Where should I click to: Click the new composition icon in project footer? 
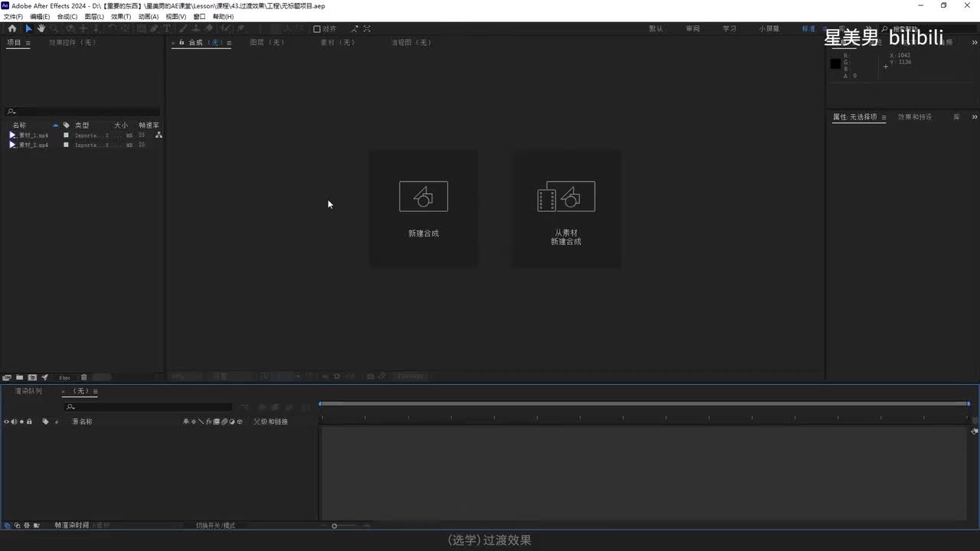pos(32,377)
